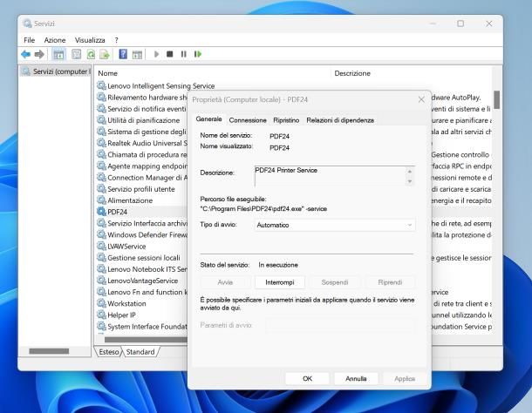Toggle the console tree show/hide icon
This screenshot has width=532, height=413.
(x=58, y=54)
